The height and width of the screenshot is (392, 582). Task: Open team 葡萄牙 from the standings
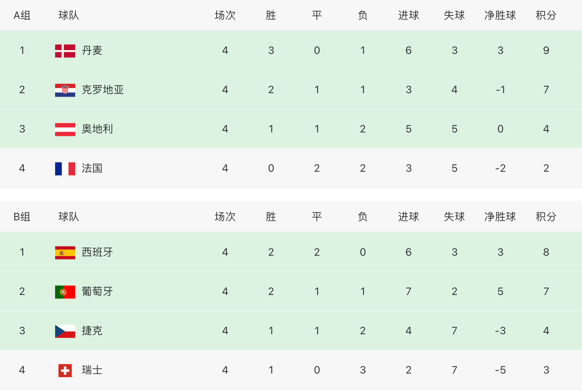(x=97, y=291)
